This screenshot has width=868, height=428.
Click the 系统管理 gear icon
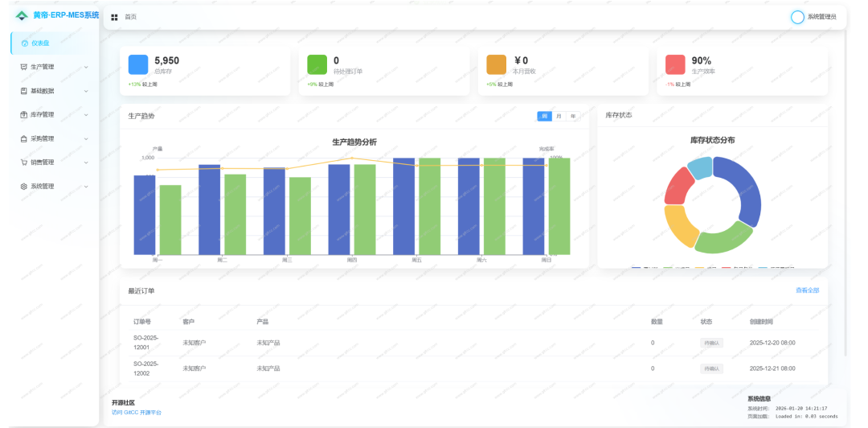[24, 187]
